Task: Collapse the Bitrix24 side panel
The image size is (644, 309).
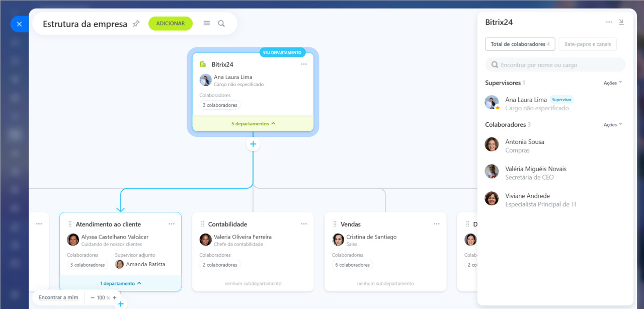Action: click(621, 22)
